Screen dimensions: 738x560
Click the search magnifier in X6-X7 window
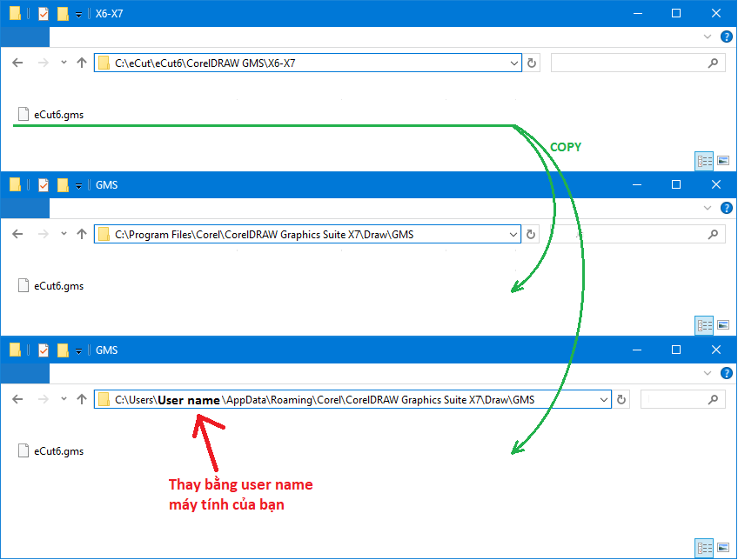[713, 63]
